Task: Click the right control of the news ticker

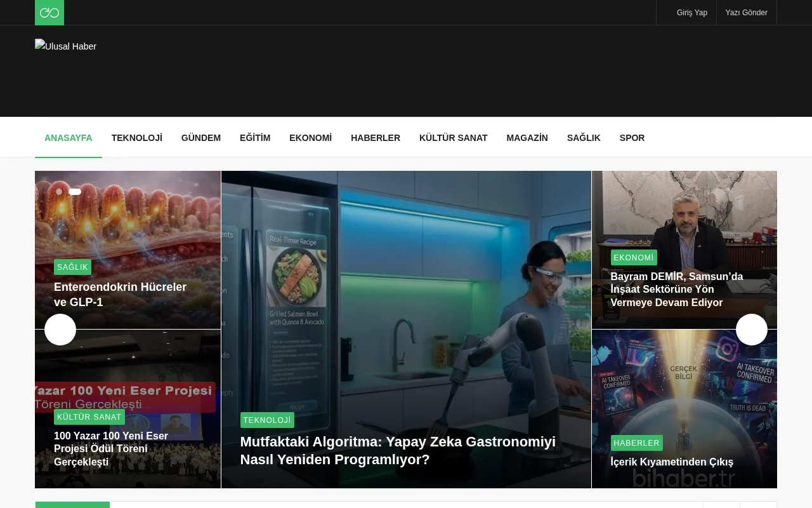Action: (757, 506)
